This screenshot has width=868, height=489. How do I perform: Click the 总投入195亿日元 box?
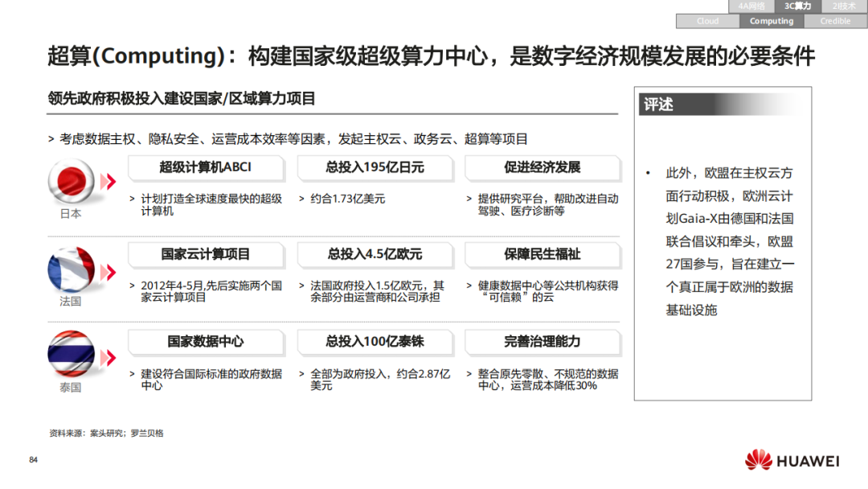click(375, 168)
